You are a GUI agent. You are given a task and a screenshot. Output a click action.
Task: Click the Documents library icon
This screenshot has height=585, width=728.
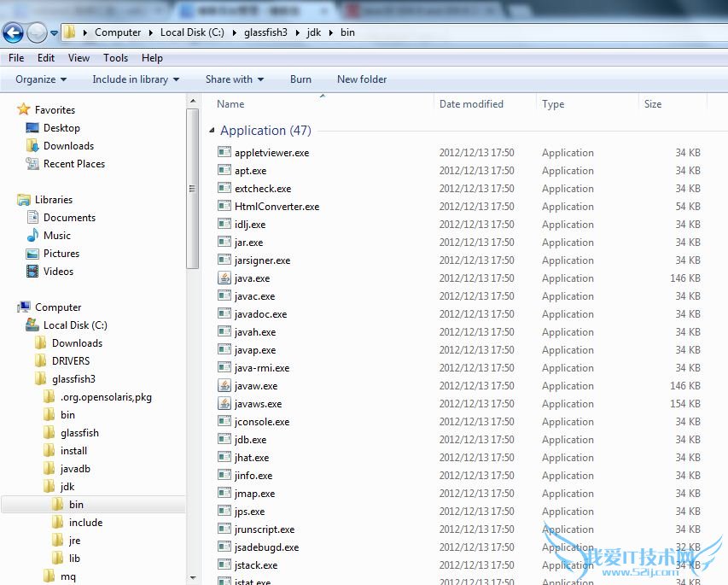point(32,218)
